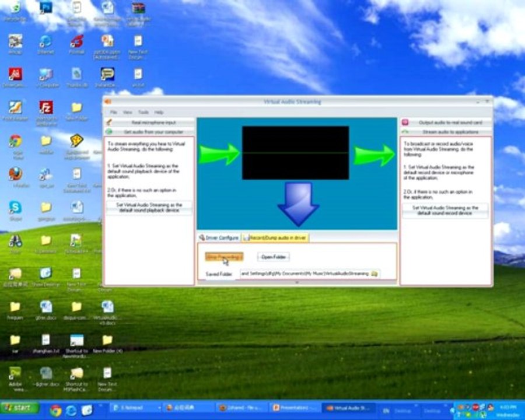Select the Shortcut to MSFlashCa... folder icon
Image resolution: width=525 pixels, height=420 pixels.
pyautogui.click(x=76, y=373)
